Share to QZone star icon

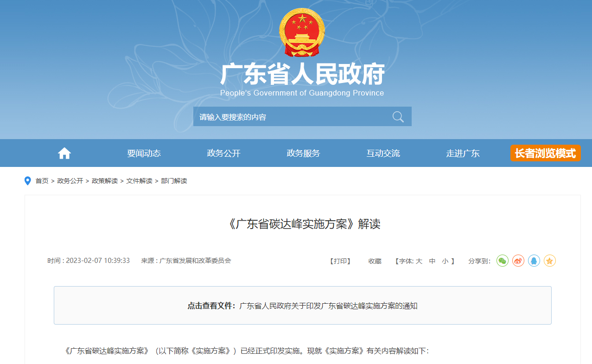pyautogui.click(x=550, y=261)
